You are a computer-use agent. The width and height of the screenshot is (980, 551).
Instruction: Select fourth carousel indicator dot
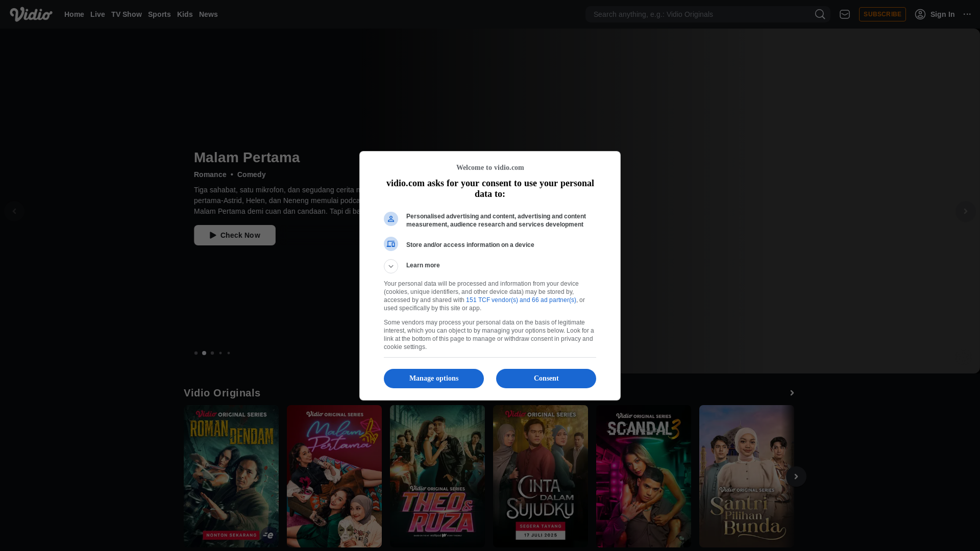tap(220, 353)
